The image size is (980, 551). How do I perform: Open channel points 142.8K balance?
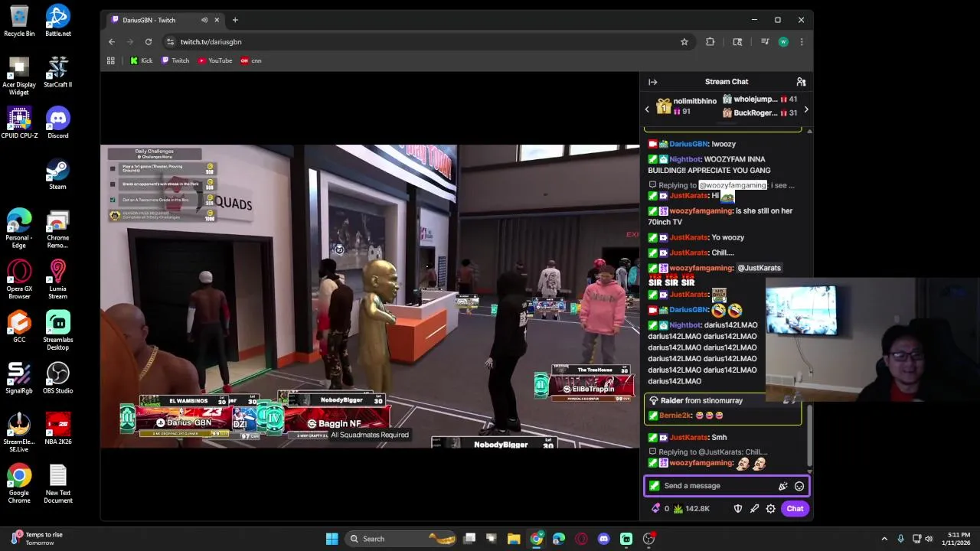(691, 508)
